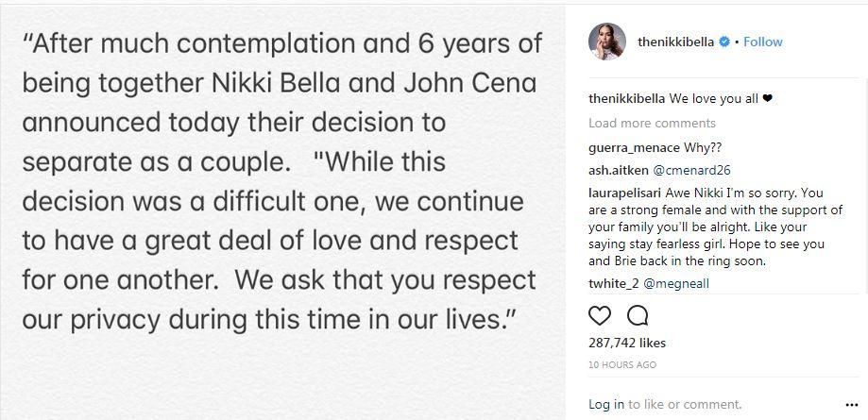The width and height of the screenshot is (868, 420).
Task: Click the separation statement image
Action: pyautogui.click(x=282, y=212)
